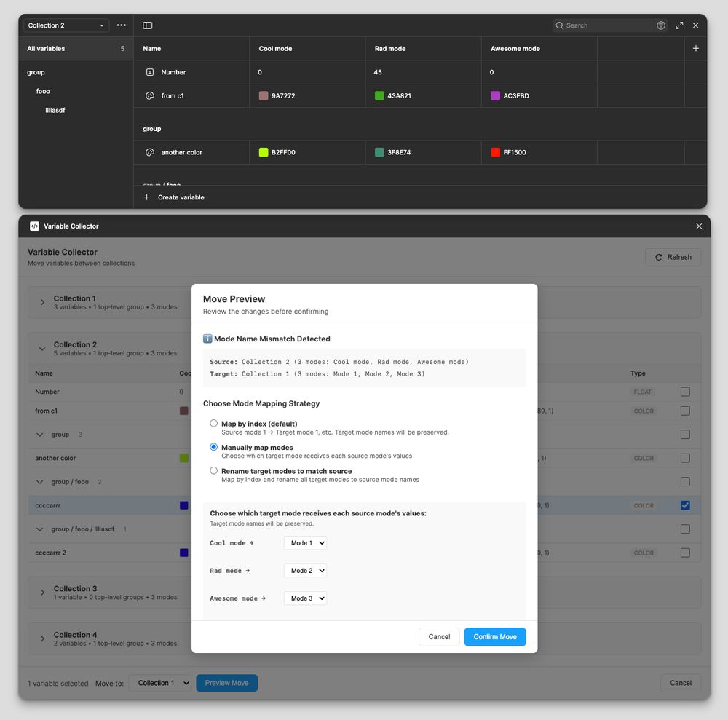The height and width of the screenshot is (720, 728).
Task: Check the Number variable checkbox
Action: click(x=685, y=392)
